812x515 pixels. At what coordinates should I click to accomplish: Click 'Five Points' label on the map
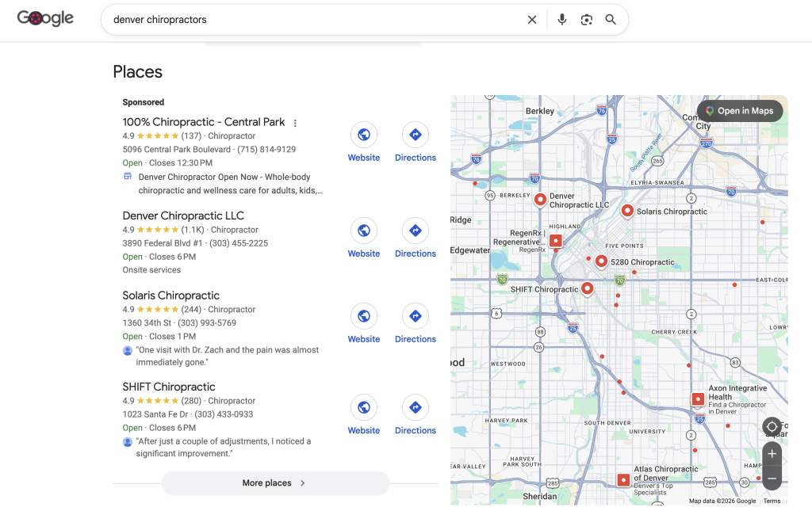625,246
